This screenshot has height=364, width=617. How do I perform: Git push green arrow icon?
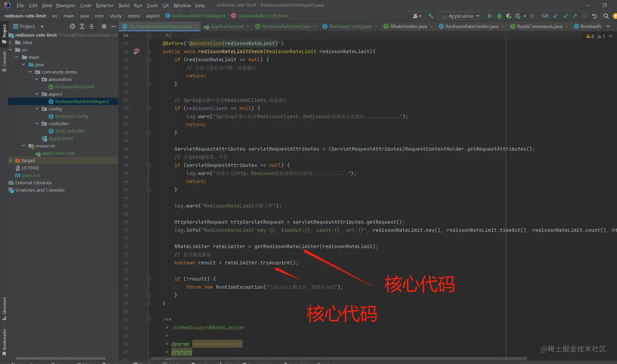tap(575, 16)
